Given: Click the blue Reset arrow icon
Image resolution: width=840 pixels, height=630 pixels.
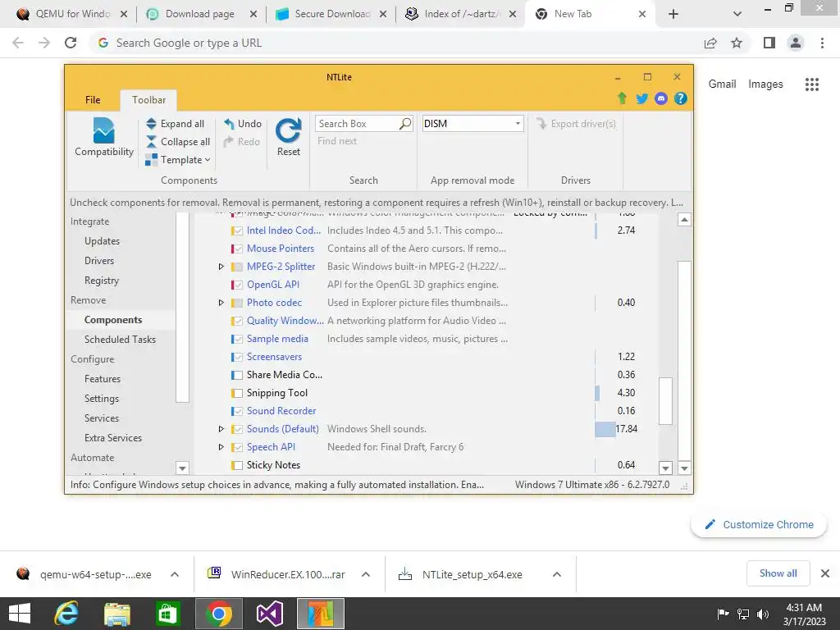Looking at the screenshot, I should (x=288, y=130).
